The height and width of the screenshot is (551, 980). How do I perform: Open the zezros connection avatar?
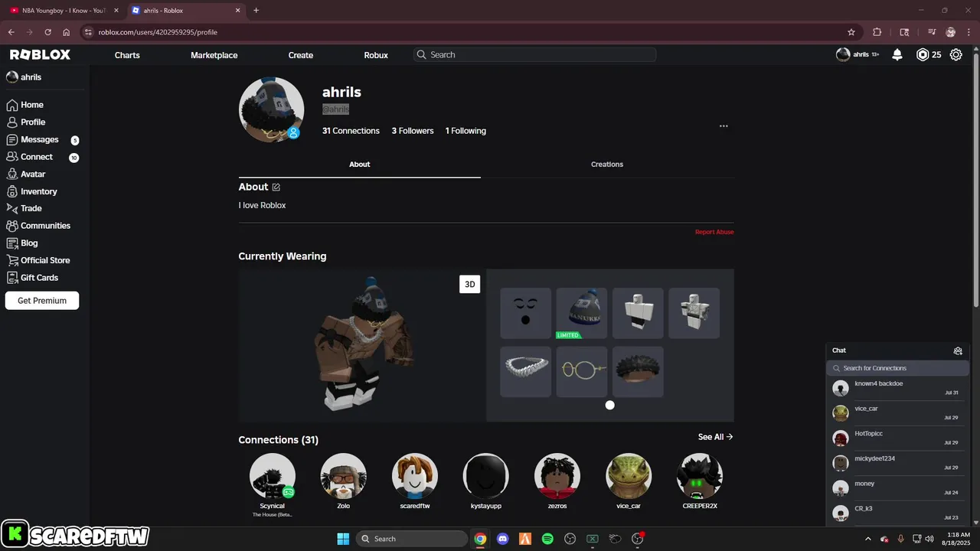[x=557, y=476]
